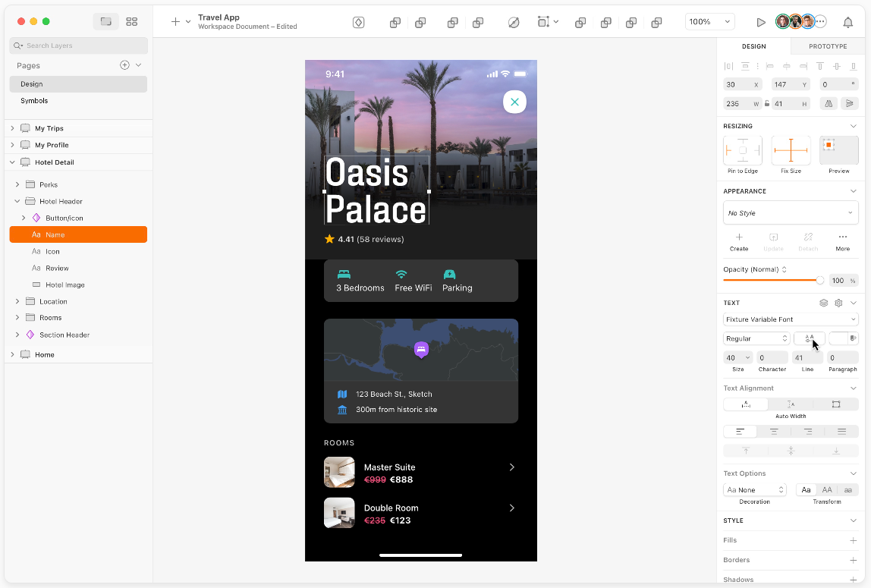Screen dimensions: 871x588
Task: Switch to the Design tab
Action: [754, 46]
